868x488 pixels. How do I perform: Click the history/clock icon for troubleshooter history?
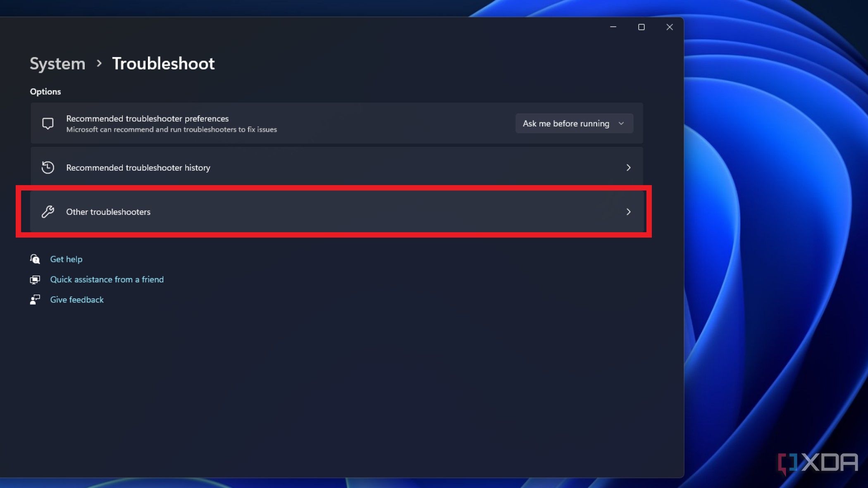48,167
